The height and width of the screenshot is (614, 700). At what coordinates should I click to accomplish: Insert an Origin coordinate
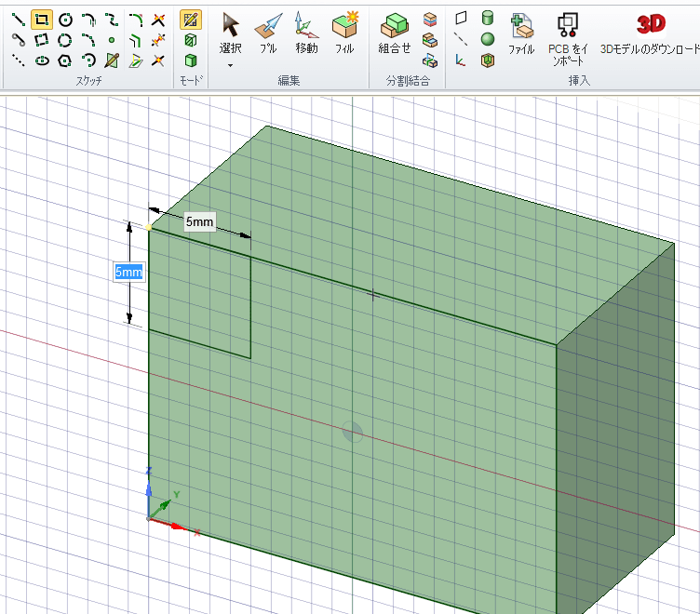coord(461,60)
